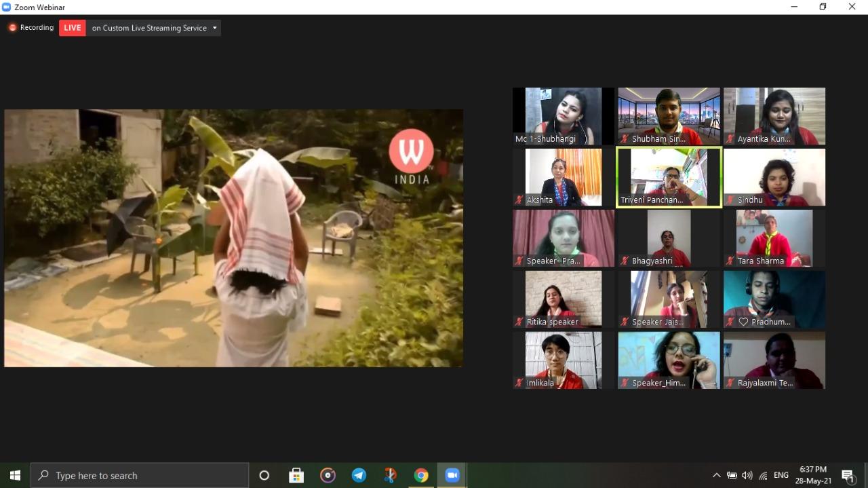Open the Windows Start menu
Screen dimensions: 868x488
15,475
